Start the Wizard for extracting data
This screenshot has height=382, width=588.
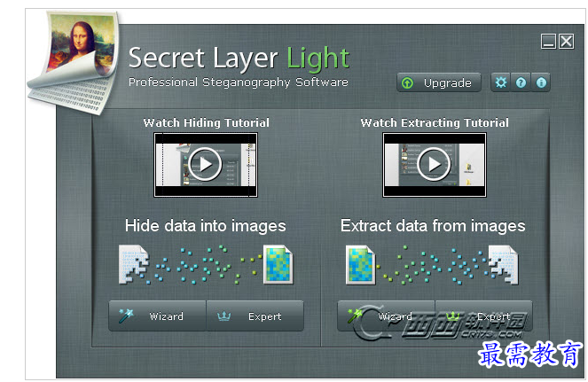[387, 316]
